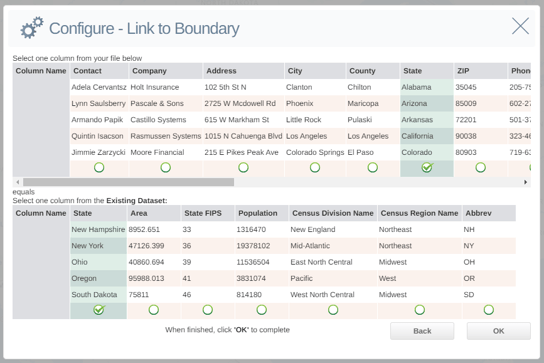Image resolution: width=544 pixels, height=363 pixels.
Task: Click the SD abbreviation cell
Action: (489, 295)
